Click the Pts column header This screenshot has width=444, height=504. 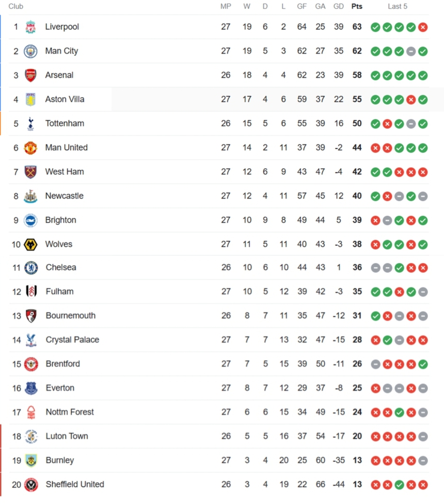pyautogui.click(x=357, y=6)
